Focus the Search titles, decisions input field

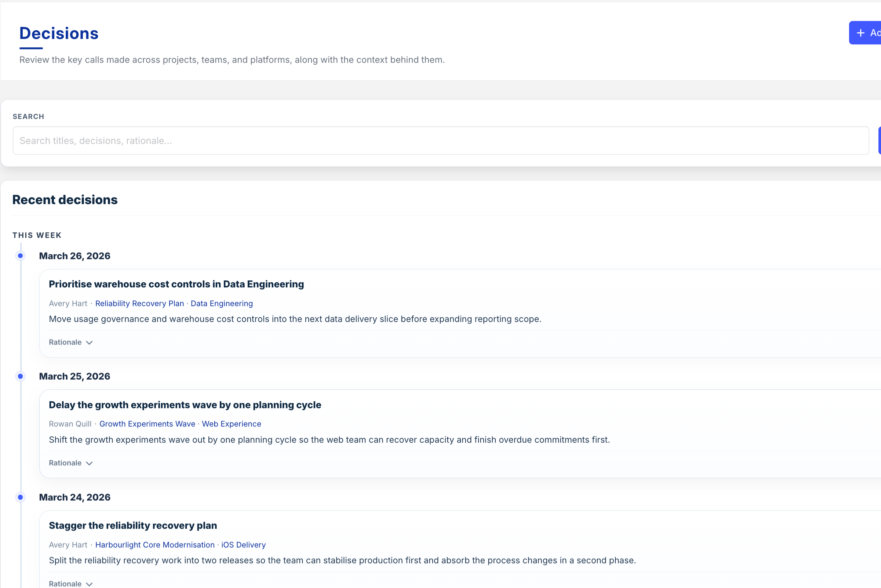pos(440,141)
